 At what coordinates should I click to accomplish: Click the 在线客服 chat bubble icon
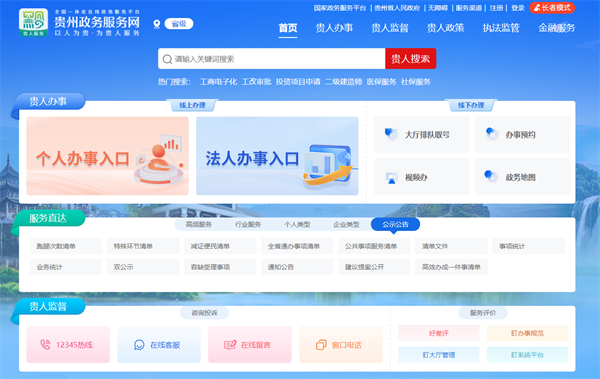pos(139,345)
